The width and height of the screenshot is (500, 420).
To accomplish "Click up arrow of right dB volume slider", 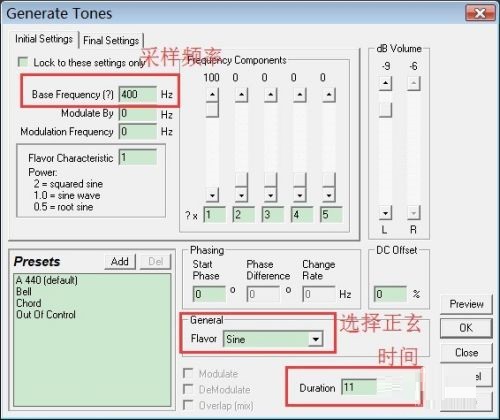I will tap(413, 83).
